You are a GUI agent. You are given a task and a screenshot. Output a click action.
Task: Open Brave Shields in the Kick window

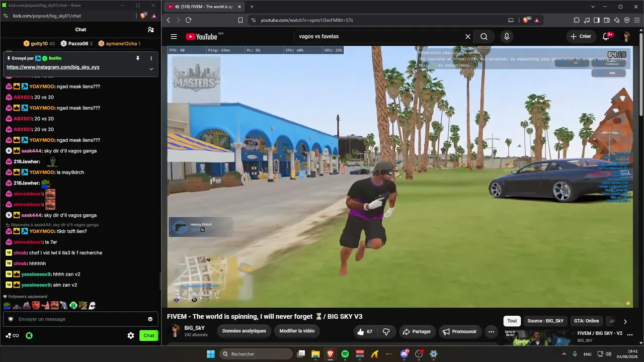click(x=143, y=16)
